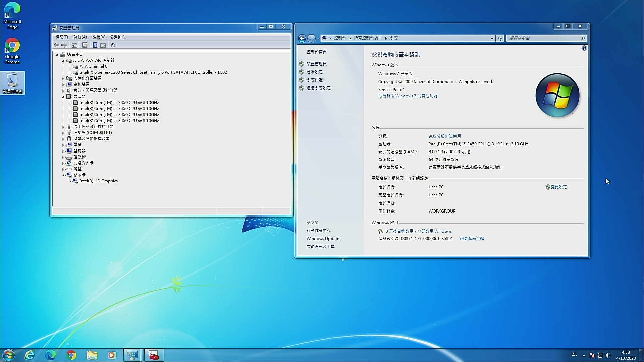Collapse 處理器 node
Screen dimensions: 644x362
pyautogui.click(x=63, y=97)
